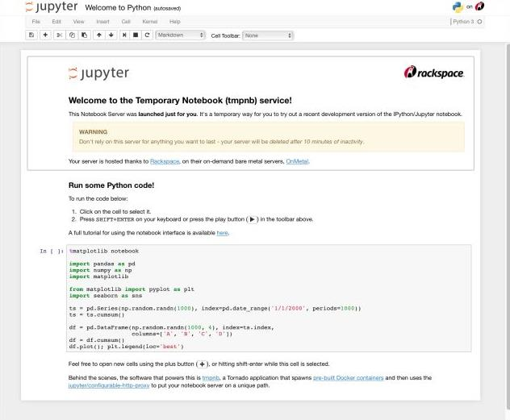This screenshot has width=510, height=420.
Task: Restart the kernel with circular arrow icon
Action: coord(148,35)
